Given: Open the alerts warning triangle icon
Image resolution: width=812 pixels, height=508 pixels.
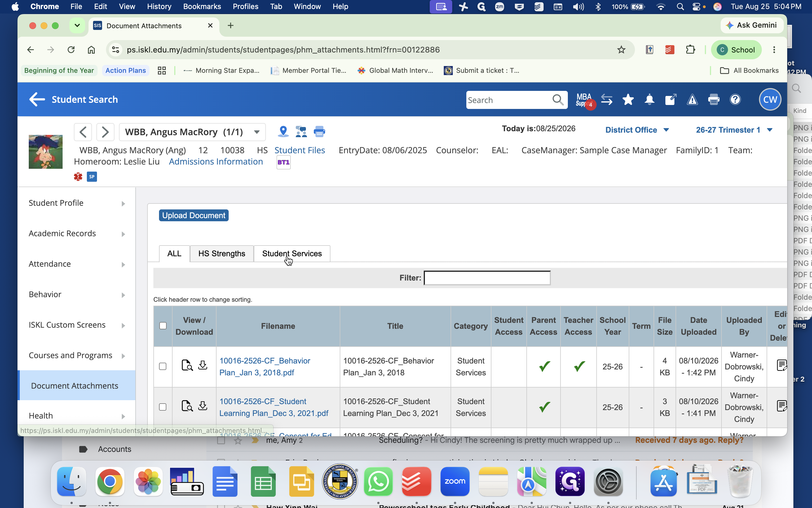Looking at the screenshot, I should click(x=692, y=100).
